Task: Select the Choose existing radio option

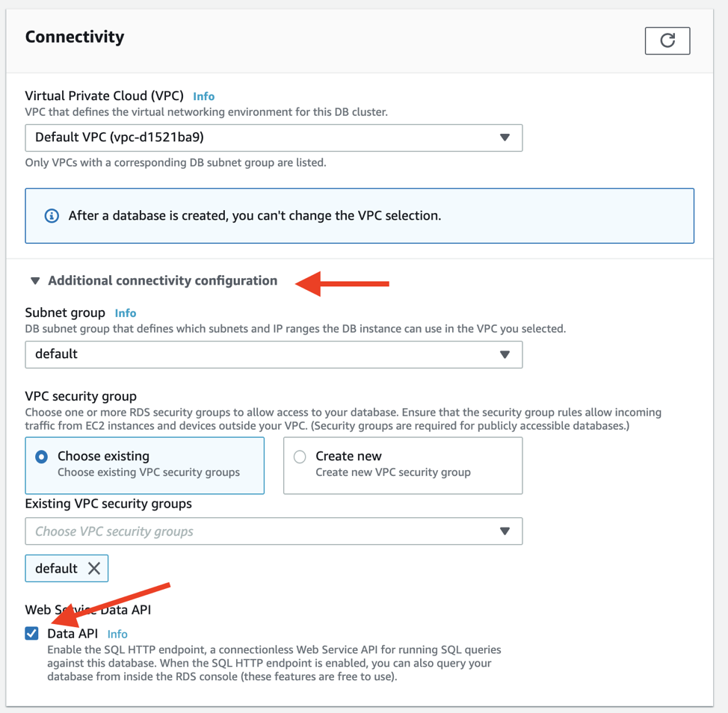Action: 42,457
